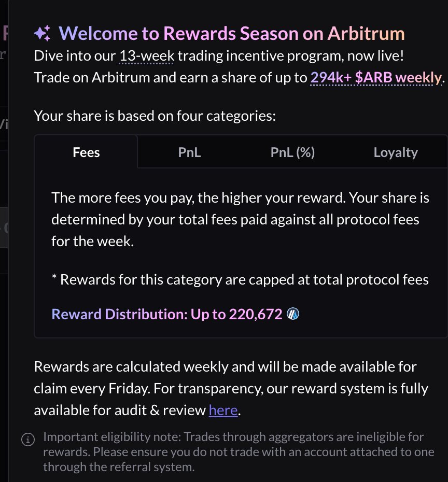Click the "Rewards are calculated weekly" paragraph

click(231, 388)
